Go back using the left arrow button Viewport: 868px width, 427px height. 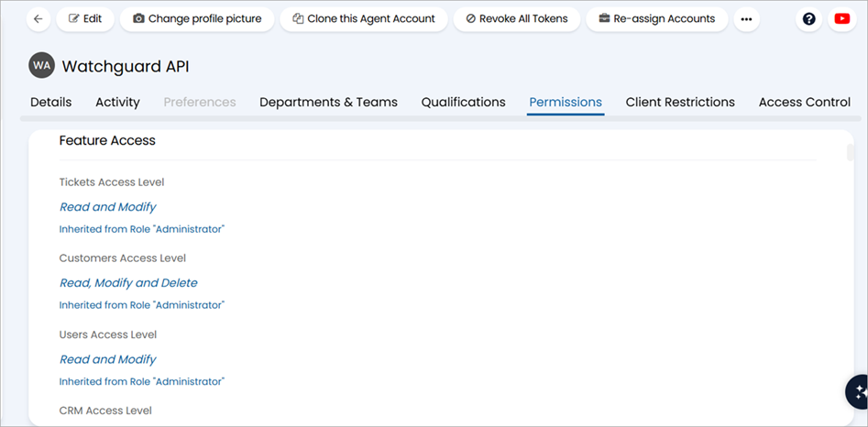pos(38,19)
